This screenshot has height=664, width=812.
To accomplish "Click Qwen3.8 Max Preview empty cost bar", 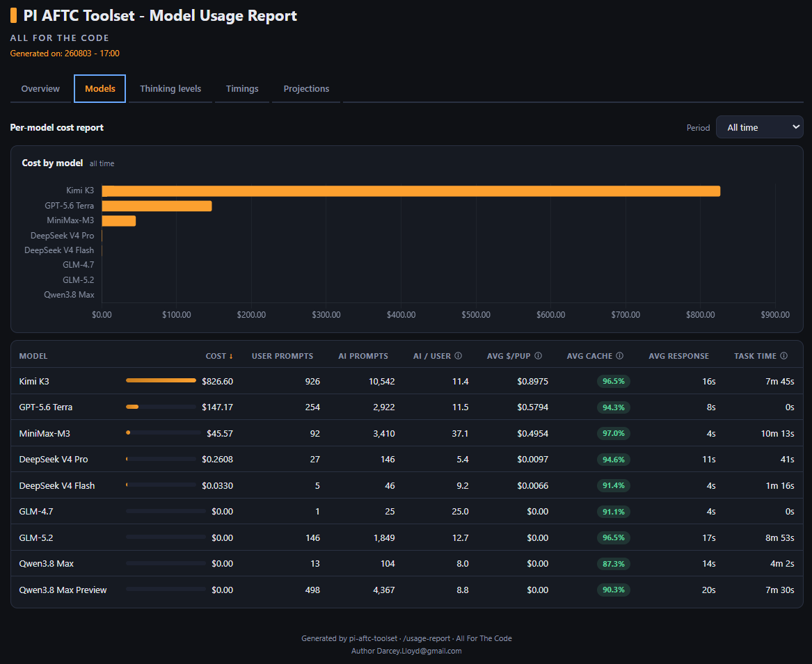I will click(x=166, y=589).
